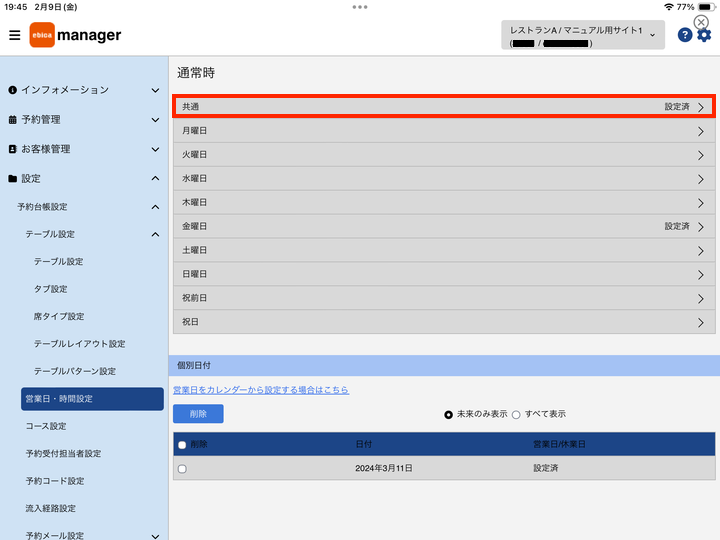The width and height of the screenshot is (720, 540).
Task: Click the 金曜日 label text
Action: [x=195, y=226]
